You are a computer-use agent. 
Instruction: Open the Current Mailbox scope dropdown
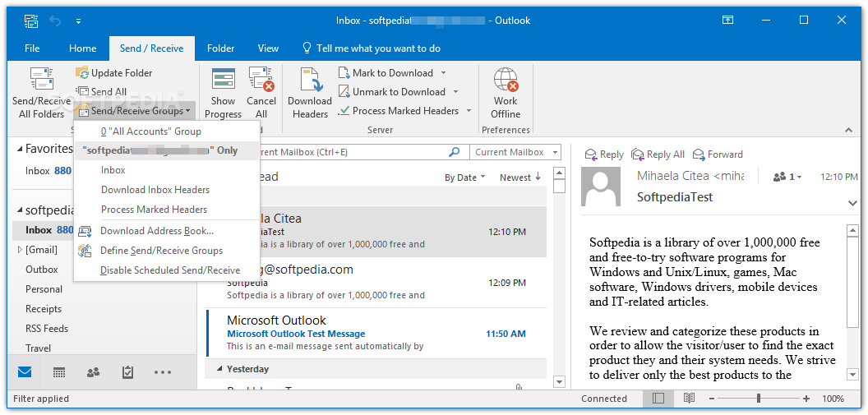[x=515, y=152]
